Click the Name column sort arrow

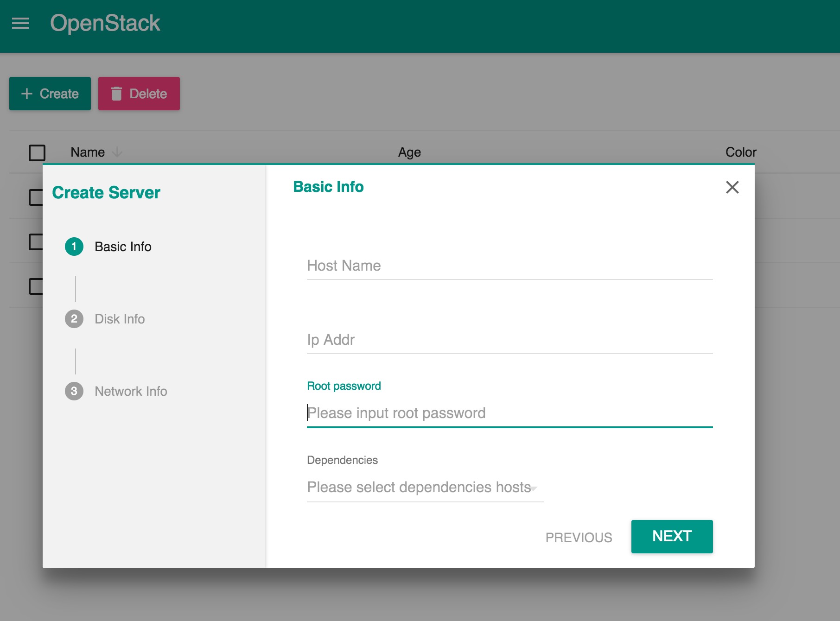click(x=117, y=152)
